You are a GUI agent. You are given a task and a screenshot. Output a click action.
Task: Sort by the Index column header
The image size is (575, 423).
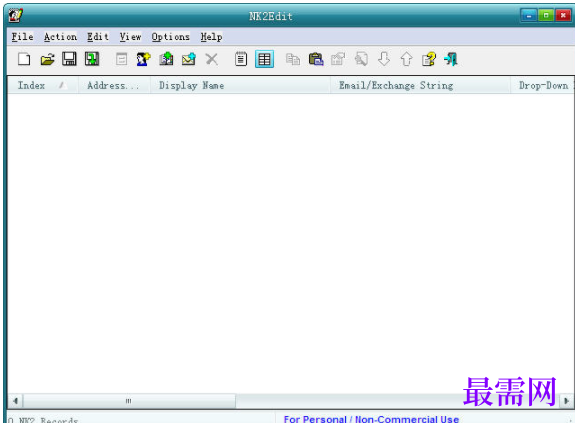(43, 85)
